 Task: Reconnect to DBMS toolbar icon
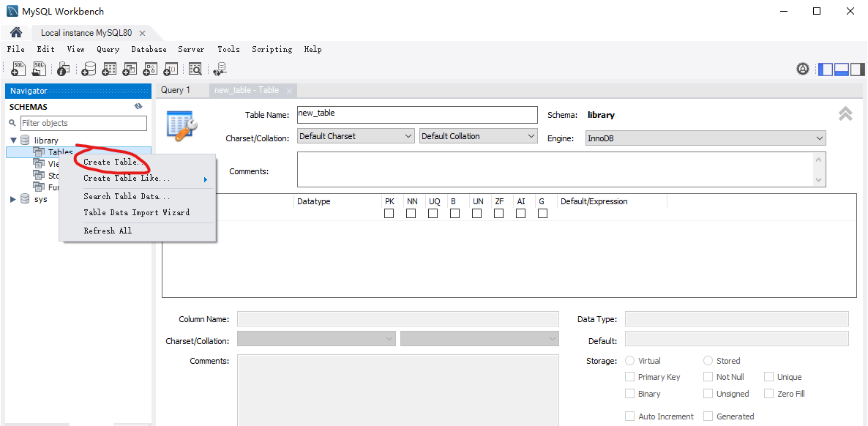(x=220, y=69)
